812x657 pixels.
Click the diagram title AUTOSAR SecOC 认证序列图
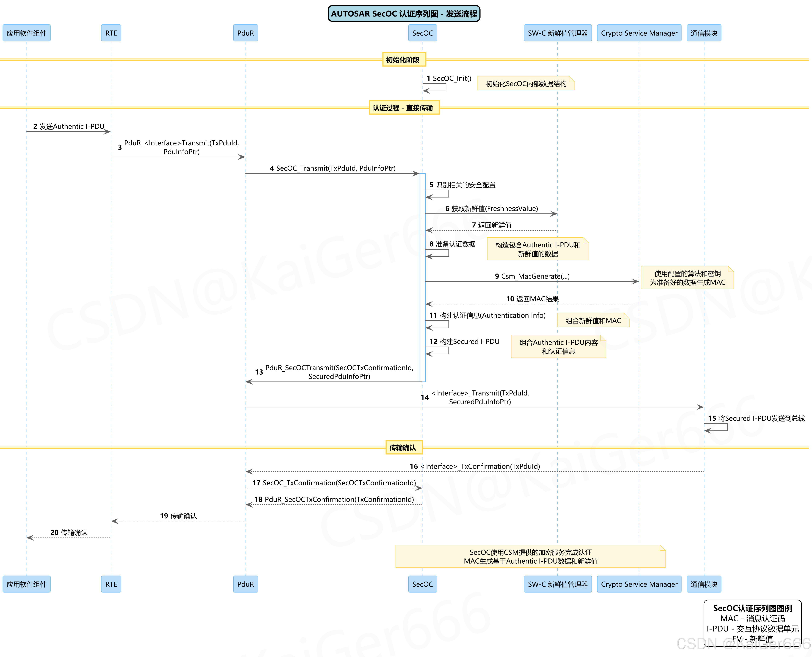pyautogui.click(x=404, y=14)
